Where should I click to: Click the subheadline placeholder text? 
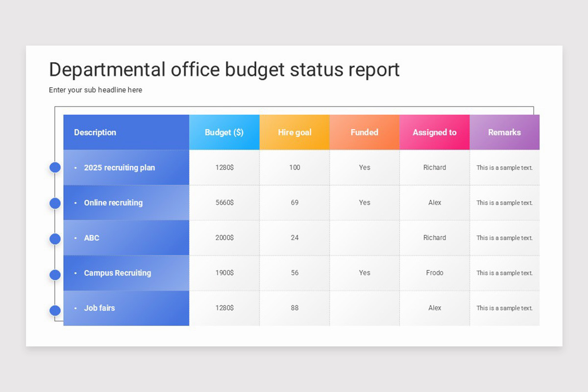tap(95, 90)
